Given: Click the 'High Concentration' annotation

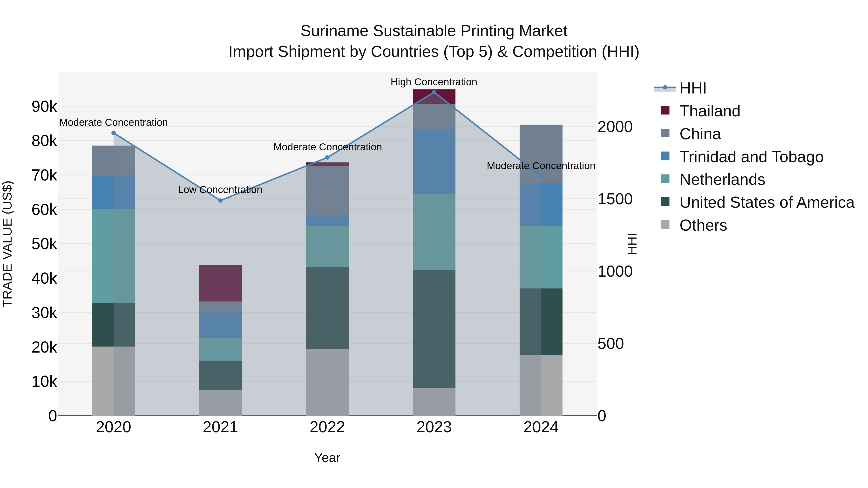Looking at the screenshot, I should coord(434,82).
